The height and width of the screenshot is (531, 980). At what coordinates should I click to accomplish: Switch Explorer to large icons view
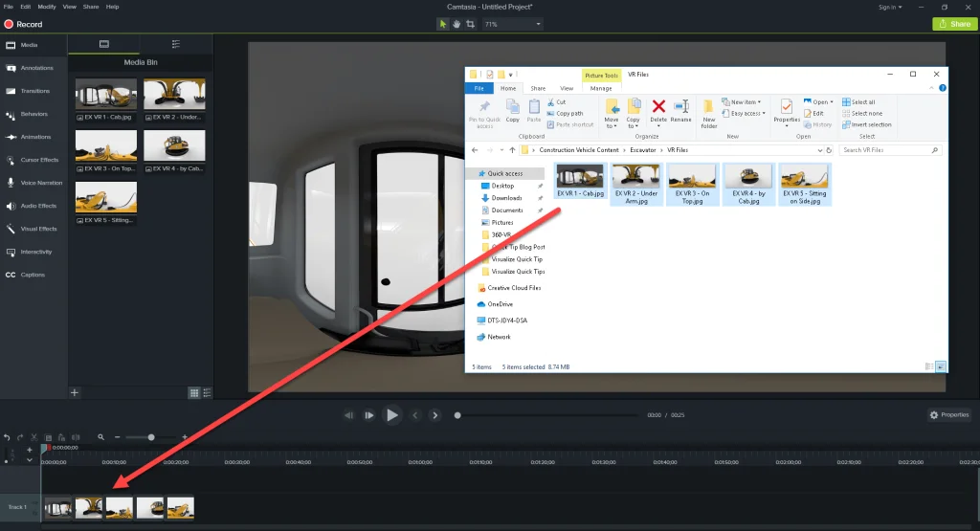pos(940,365)
